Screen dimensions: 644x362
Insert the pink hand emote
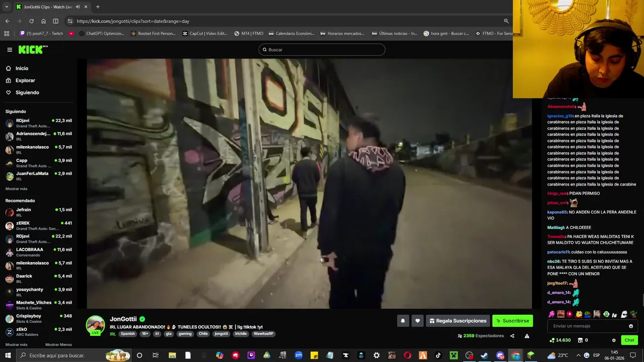551,314
